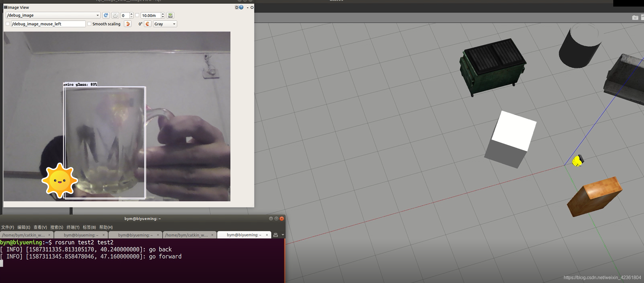Open the 查看(V) menu in terminal
The height and width of the screenshot is (283, 644).
(40, 227)
